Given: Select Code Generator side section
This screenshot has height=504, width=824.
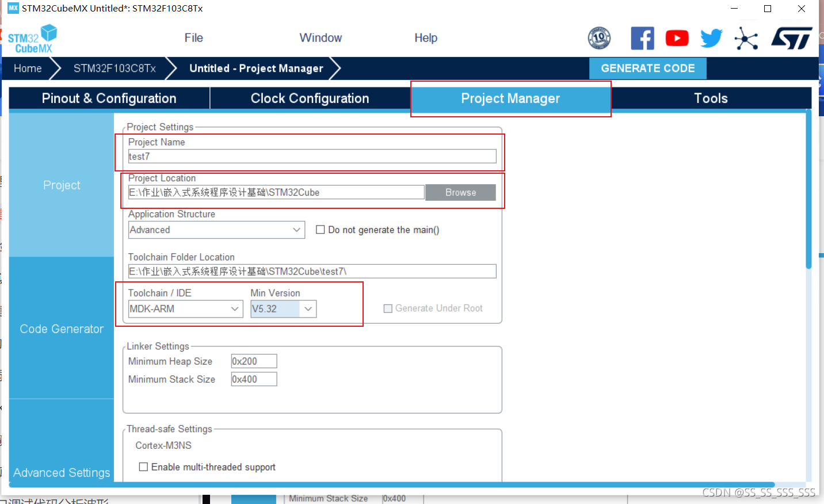Looking at the screenshot, I should (62, 329).
